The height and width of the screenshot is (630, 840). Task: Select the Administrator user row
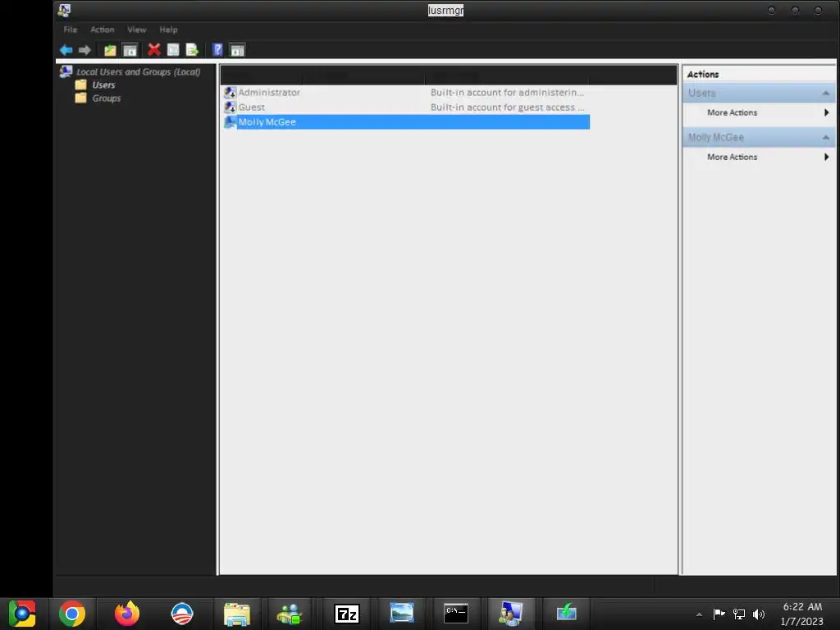click(x=406, y=92)
